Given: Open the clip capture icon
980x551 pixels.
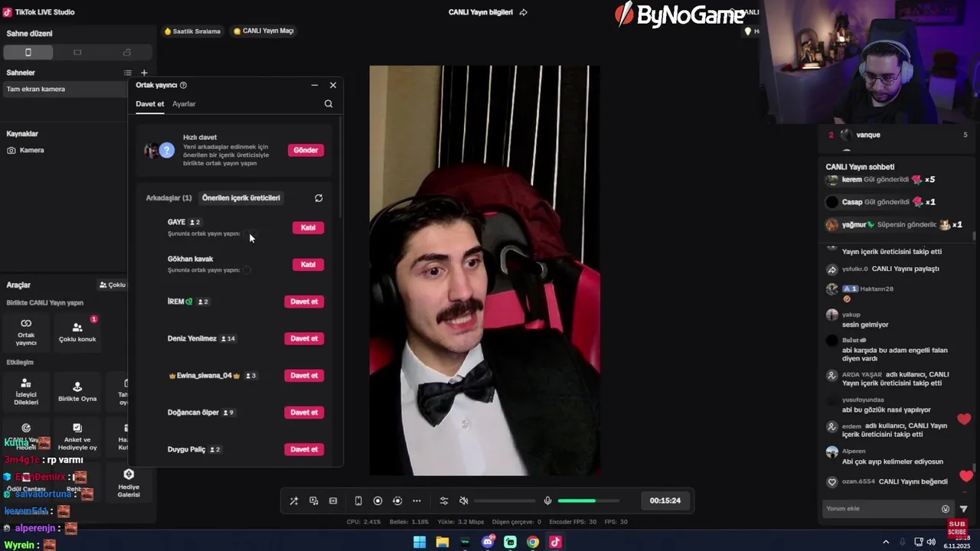Looking at the screenshot, I should tap(333, 501).
